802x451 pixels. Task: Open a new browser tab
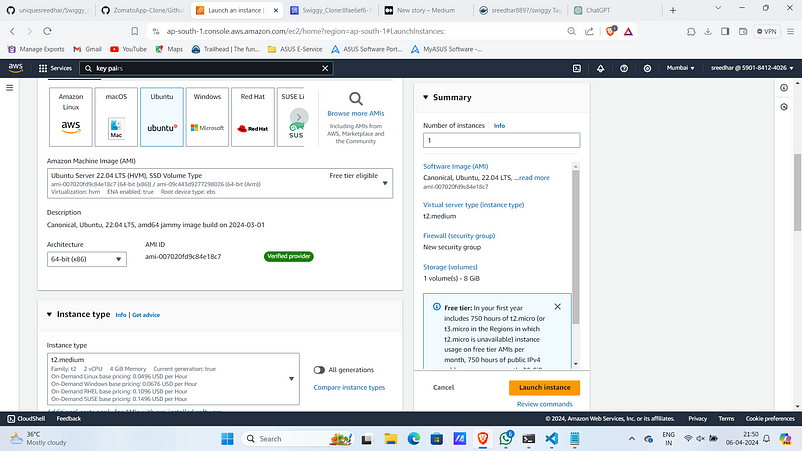coord(673,10)
